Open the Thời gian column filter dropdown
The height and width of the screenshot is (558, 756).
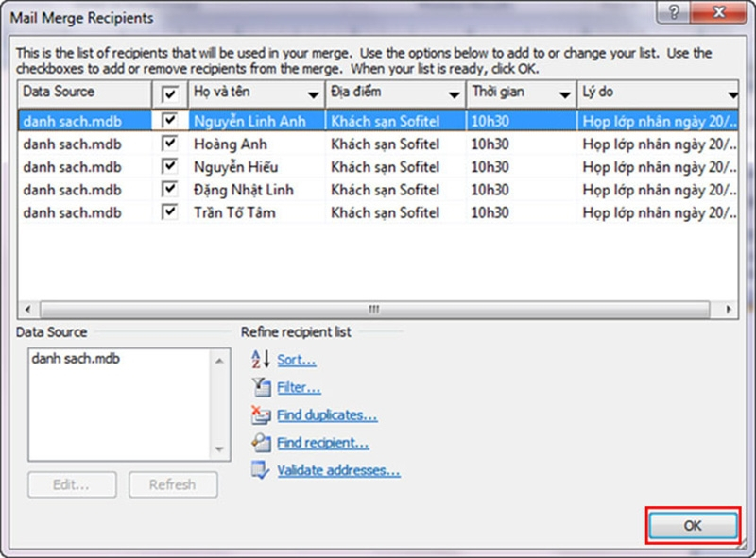tap(564, 95)
